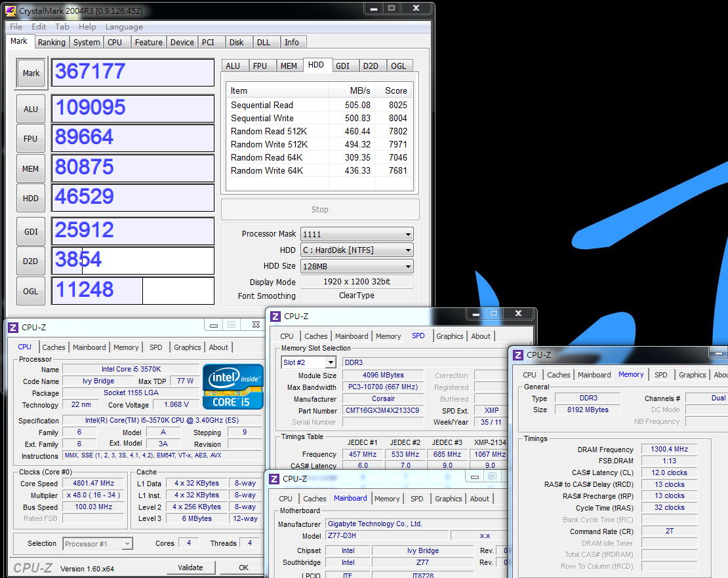The width and height of the screenshot is (728, 578).
Task: Open the File menu in CrystalMark
Action: coord(16,26)
